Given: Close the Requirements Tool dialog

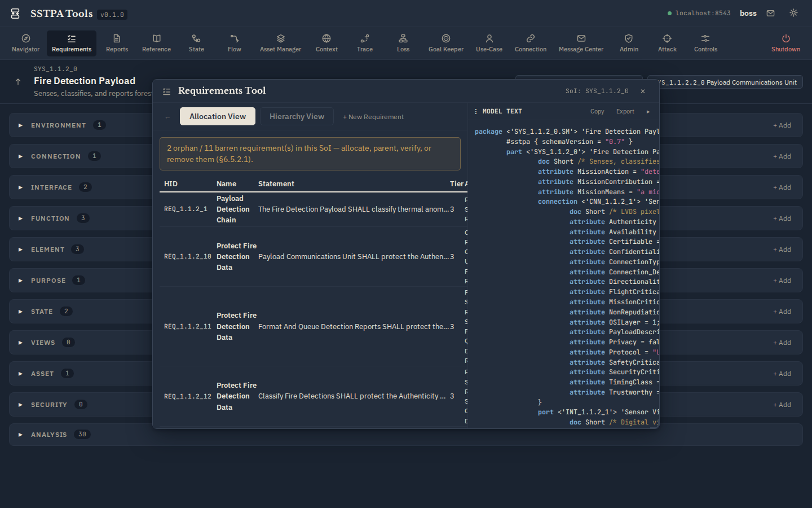Looking at the screenshot, I should tap(643, 91).
